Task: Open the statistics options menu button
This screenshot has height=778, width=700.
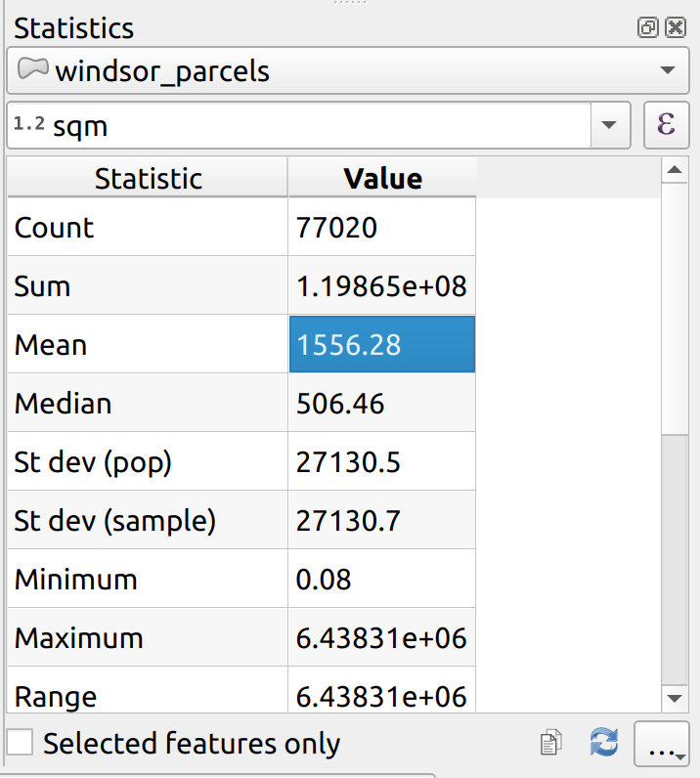Action: [x=665, y=745]
